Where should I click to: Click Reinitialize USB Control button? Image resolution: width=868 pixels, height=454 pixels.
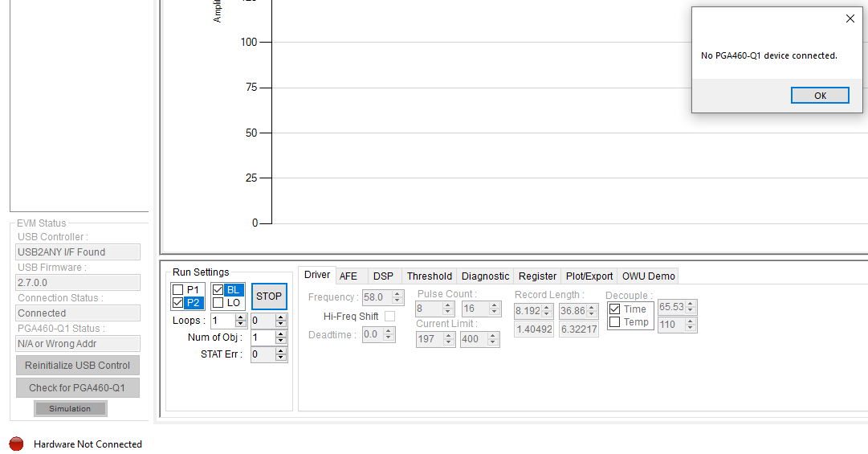tap(78, 366)
